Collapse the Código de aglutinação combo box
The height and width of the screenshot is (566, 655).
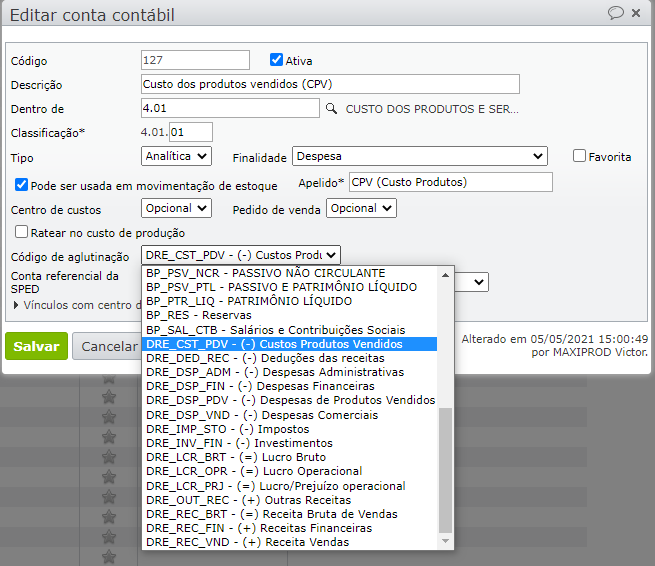pos(241,255)
